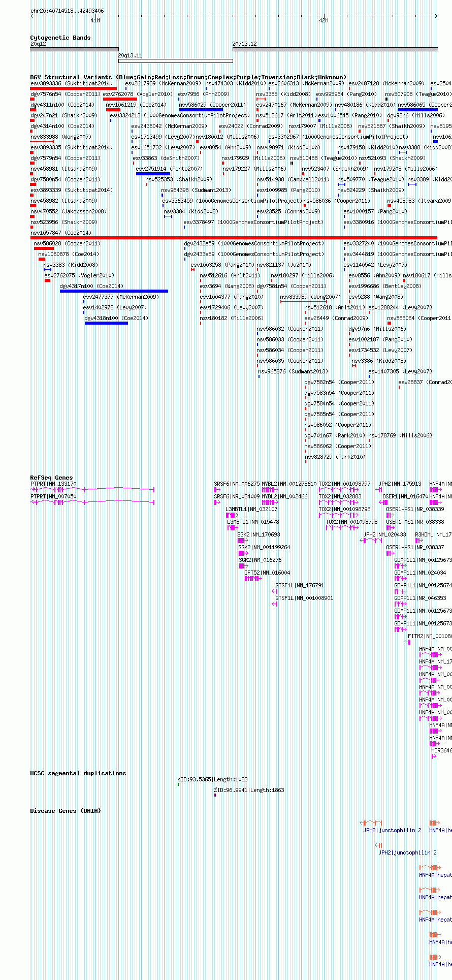
Task: Click the 42M ruler tick label
Action: tap(324, 20)
